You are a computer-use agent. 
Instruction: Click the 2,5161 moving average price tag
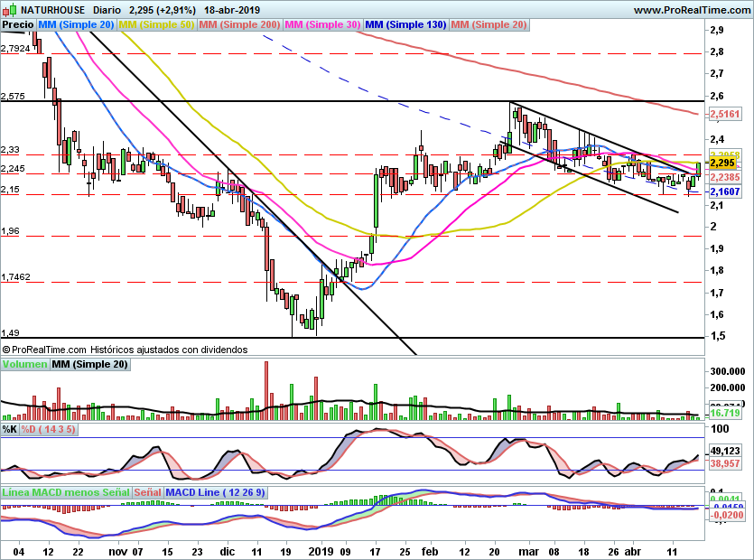[725, 116]
